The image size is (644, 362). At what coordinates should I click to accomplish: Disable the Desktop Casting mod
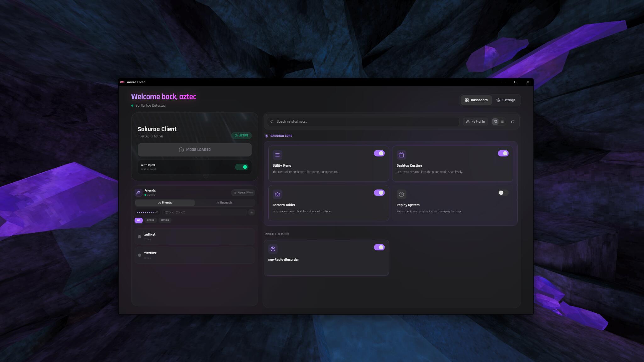503,153
